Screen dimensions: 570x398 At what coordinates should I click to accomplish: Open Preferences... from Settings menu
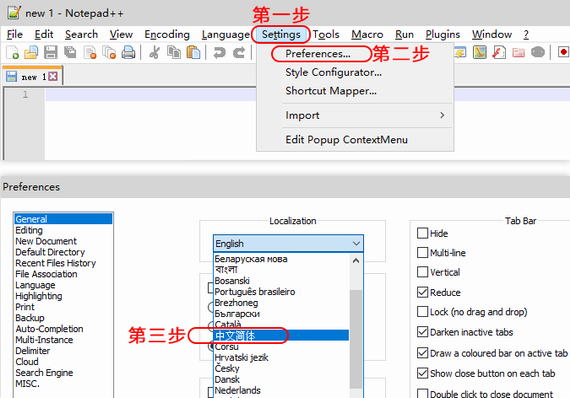point(318,54)
